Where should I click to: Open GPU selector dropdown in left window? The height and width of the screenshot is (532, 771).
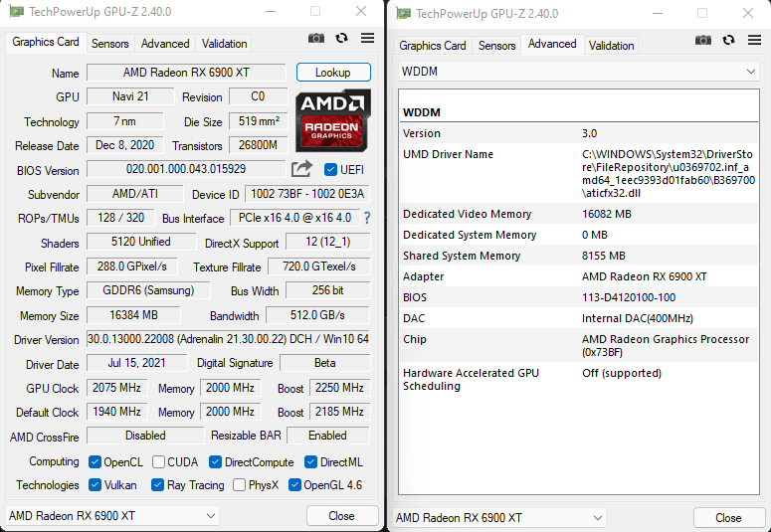pyautogui.click(x=112, y=516)
